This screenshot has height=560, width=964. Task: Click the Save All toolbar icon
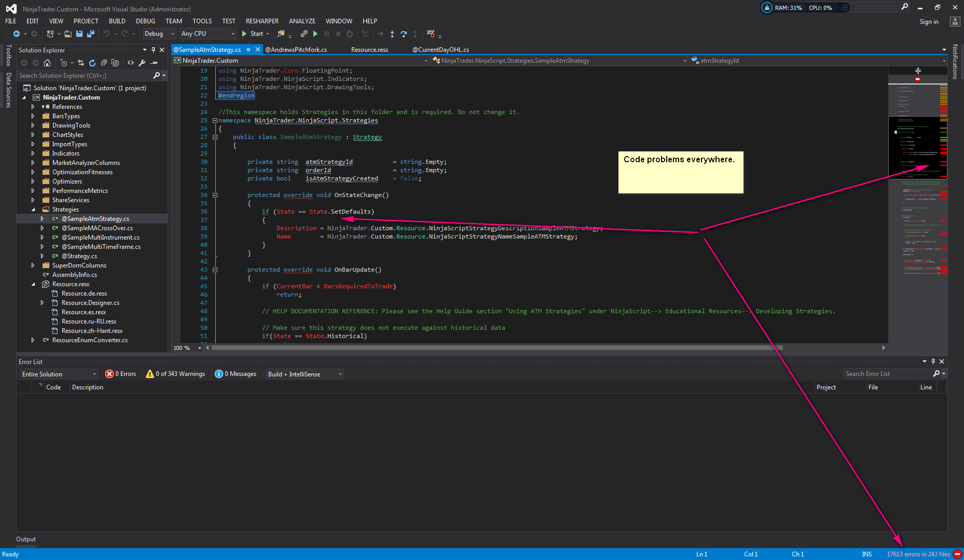(x=91, y=34)
